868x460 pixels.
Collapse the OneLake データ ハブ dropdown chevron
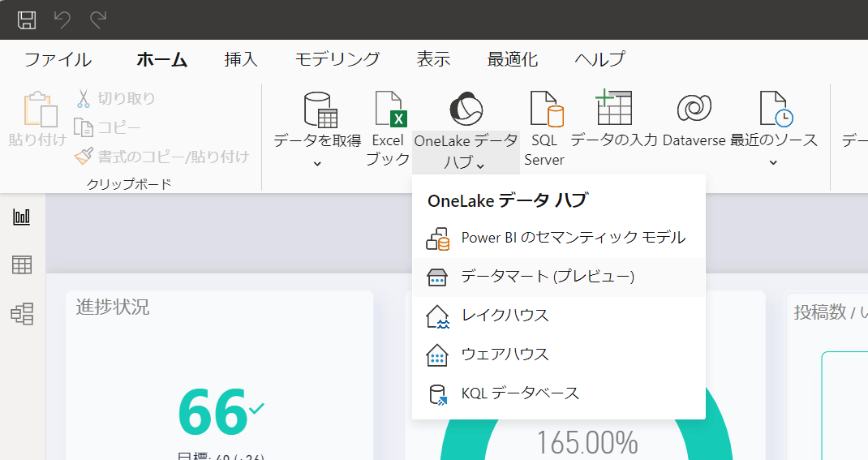480,166
